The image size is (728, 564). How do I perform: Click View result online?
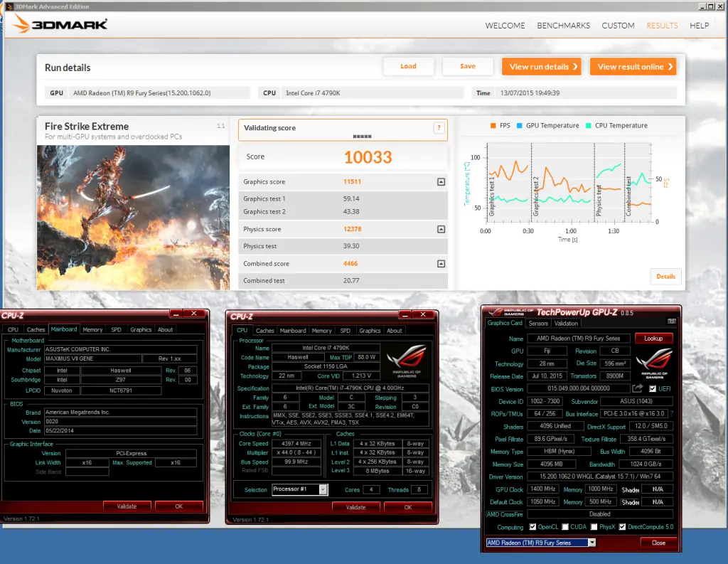tap(633, 66)
